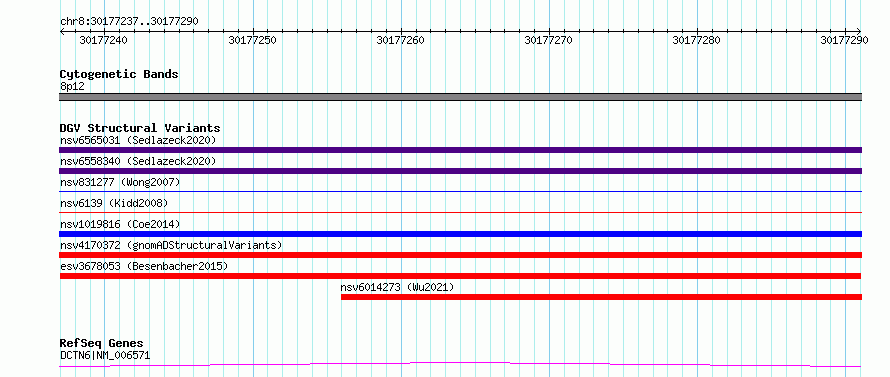The width and height of the screenshot is (890, 377).
Task: Select the thick blue bar for nsv1019816
Action: tap(460, 234)
